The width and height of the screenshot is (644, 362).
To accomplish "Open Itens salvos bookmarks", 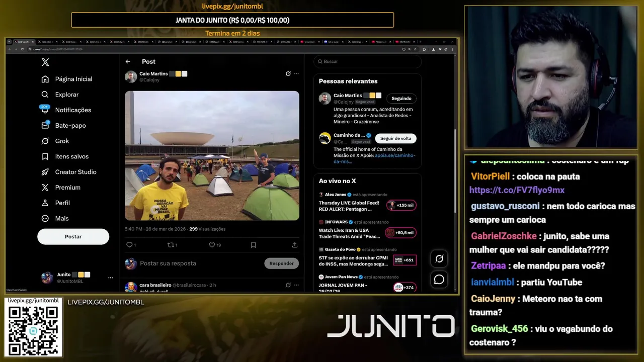I will click(65, 156).
